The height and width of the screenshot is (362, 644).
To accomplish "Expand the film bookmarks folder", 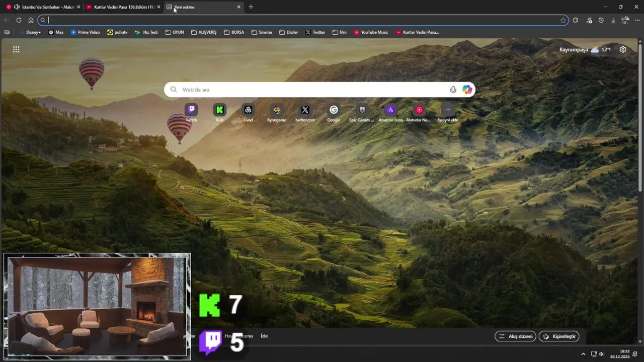I will (x=340, y=32).
